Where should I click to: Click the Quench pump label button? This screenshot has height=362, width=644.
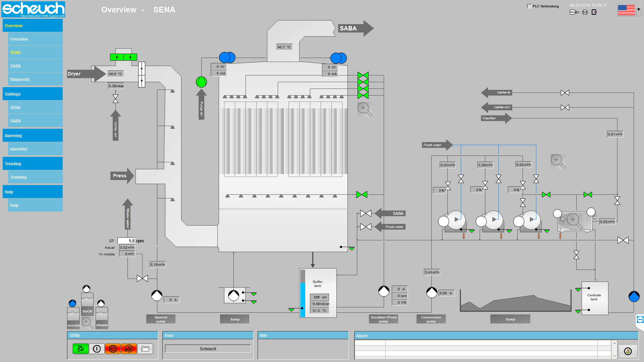tap(161, 319)
